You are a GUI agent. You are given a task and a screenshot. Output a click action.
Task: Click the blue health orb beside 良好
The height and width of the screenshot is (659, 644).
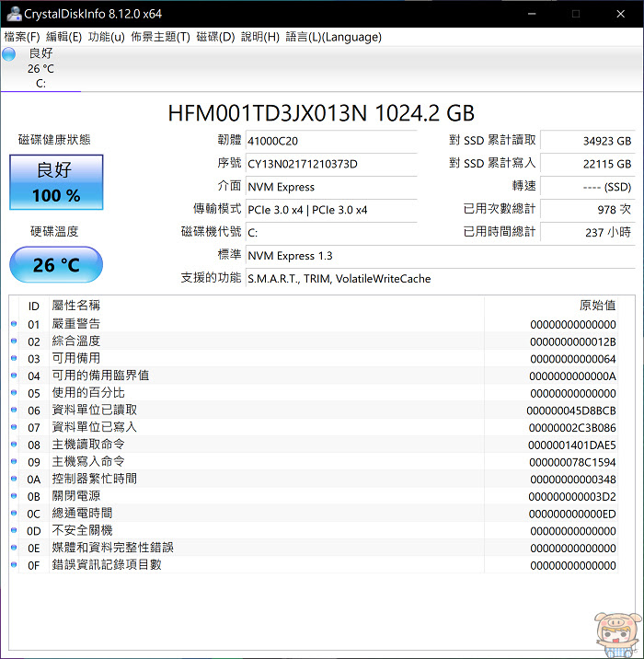pyautogui.click(x=9, y=54)
